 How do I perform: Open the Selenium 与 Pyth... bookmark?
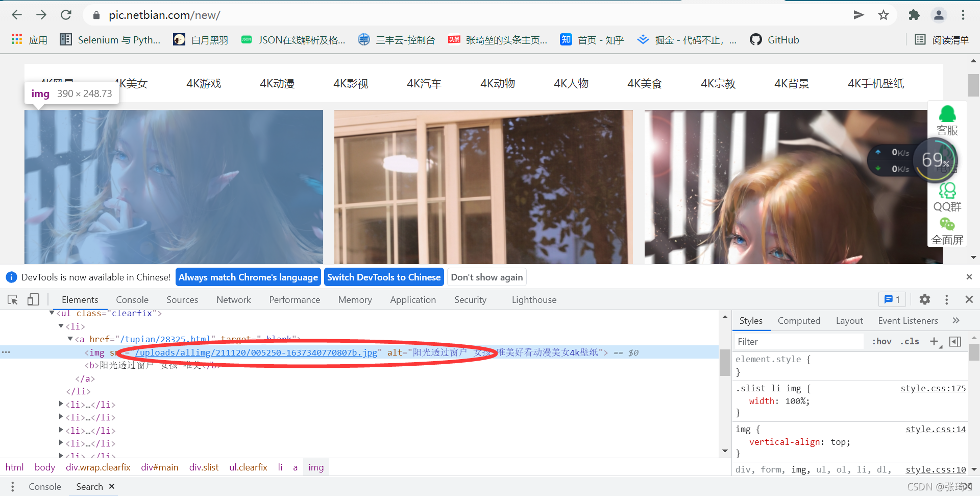(110, 40)
